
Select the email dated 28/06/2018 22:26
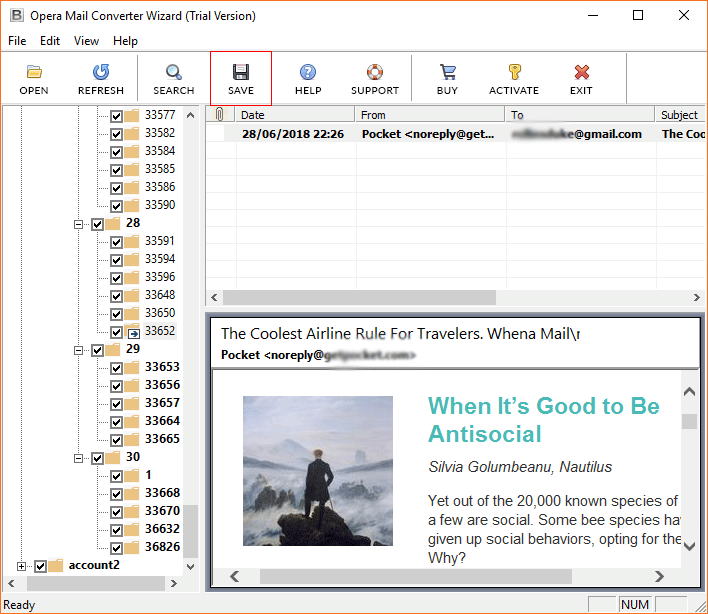(x=455, y=134)
